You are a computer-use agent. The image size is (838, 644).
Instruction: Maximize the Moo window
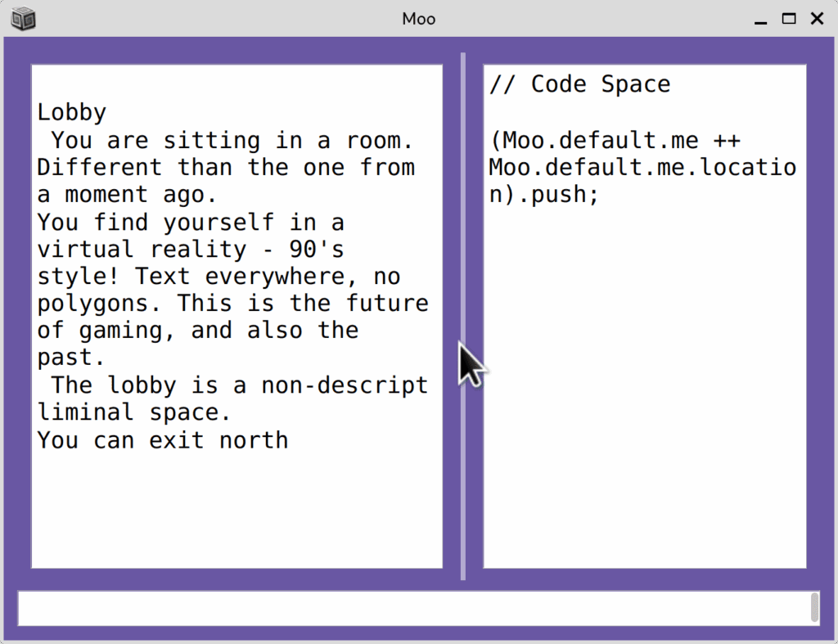coord(789,18)
